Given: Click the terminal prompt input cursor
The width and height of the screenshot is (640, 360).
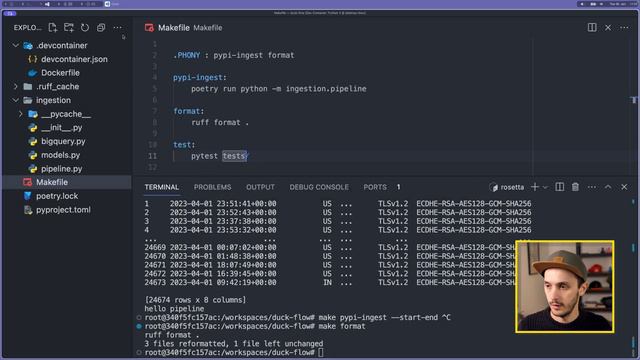Looking at the screenshot, I should (x=321, y=352).
